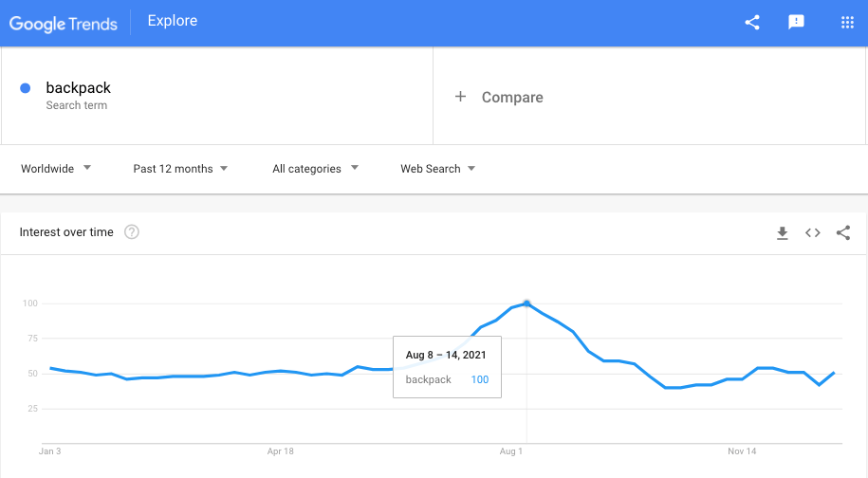The image size is (868, 478).
Task: Click the share icon in the header
Action: pyautogui.click(x=752, y=23)
